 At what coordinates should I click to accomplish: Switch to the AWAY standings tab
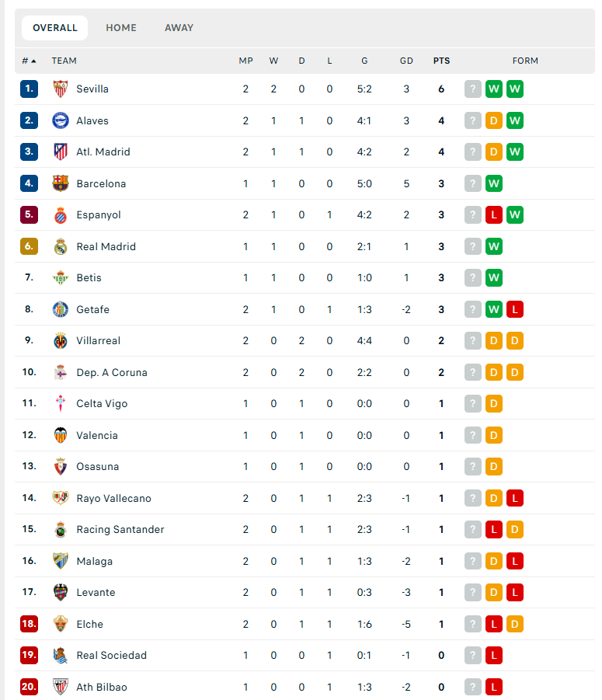point(179,28)
